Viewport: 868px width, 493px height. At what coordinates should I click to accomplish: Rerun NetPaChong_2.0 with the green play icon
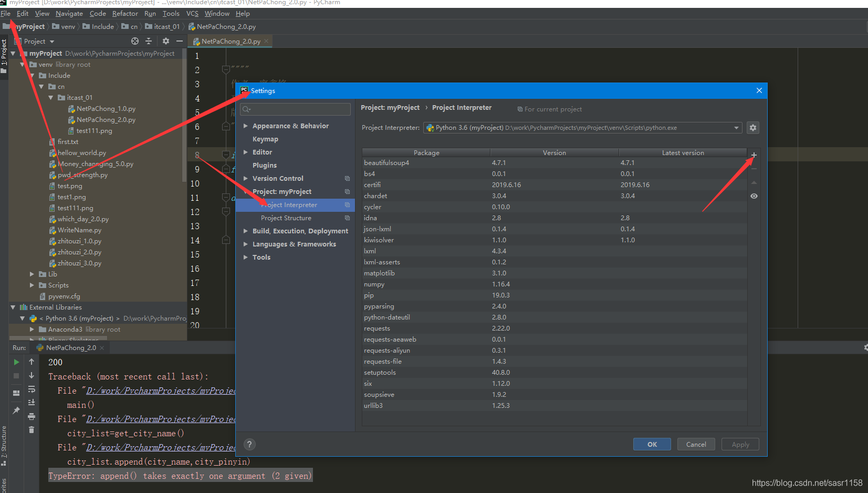(x=16, y=362)
